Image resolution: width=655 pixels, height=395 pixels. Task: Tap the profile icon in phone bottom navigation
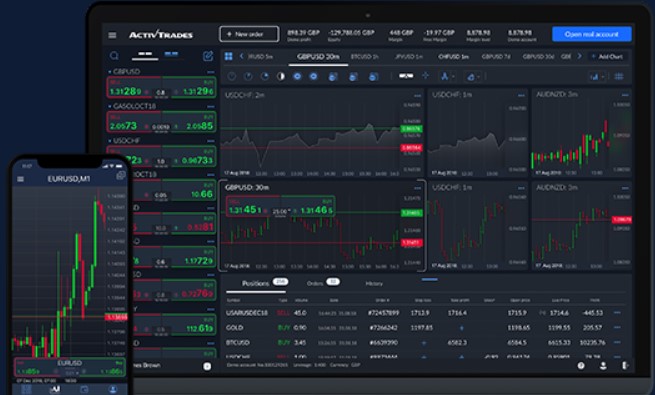(x=112, y=389)
